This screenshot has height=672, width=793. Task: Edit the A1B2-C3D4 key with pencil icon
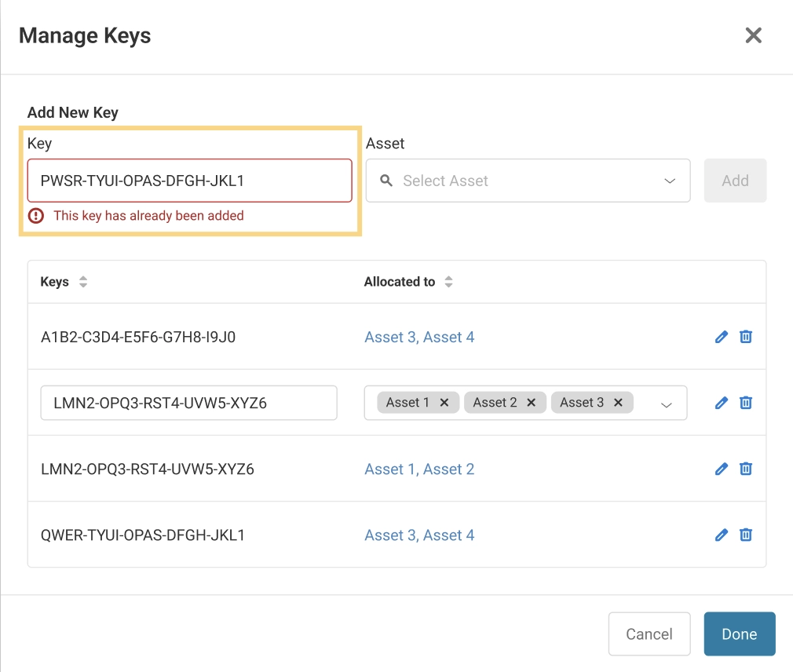click(x=722, y=337)
